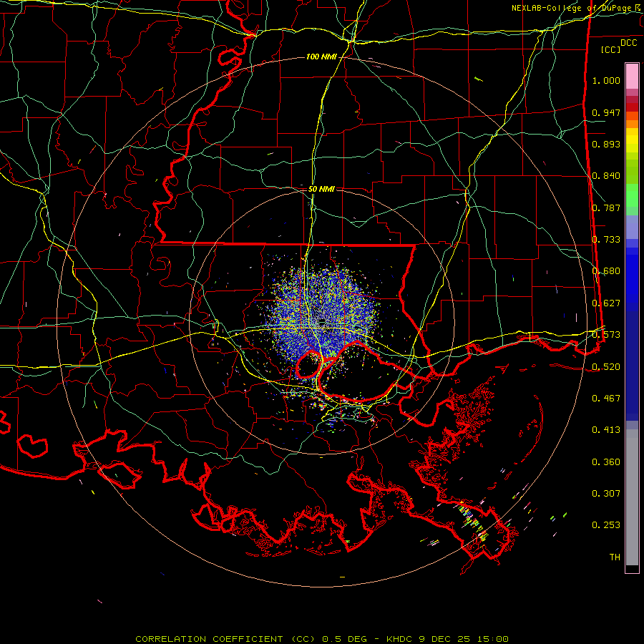Click the 0.5 DEG elevation text

[346, 639]
